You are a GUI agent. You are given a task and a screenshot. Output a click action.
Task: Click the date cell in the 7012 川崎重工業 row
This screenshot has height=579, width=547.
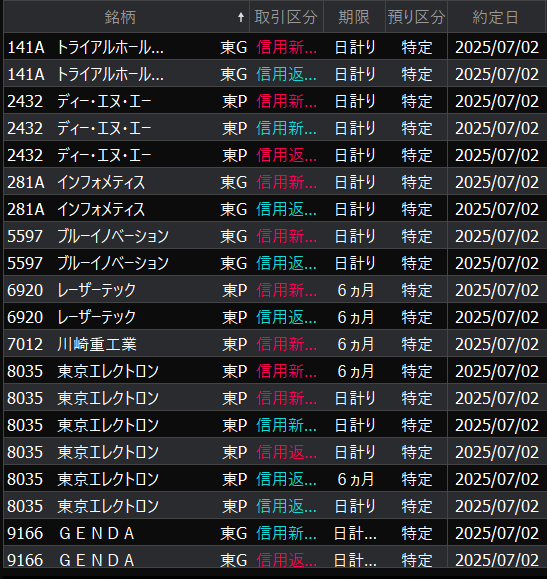pyautogui.click(x=497, y=344)
